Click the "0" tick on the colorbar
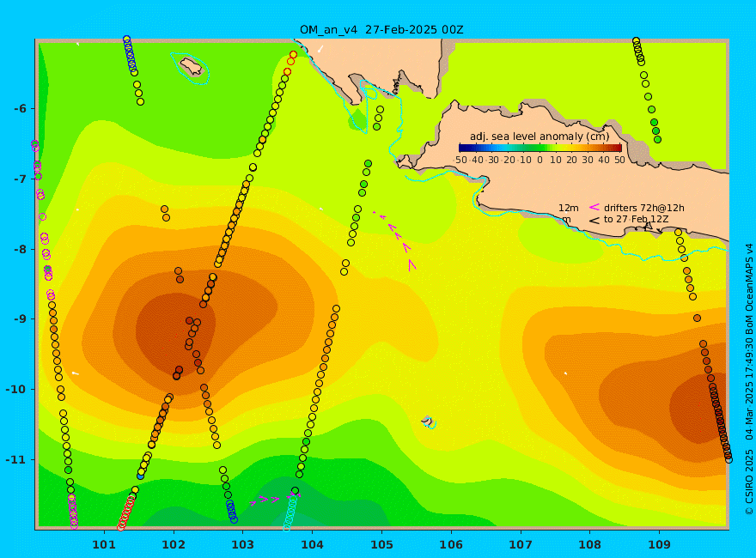Viewport: 756px width, 558px height. pos(540,160)
